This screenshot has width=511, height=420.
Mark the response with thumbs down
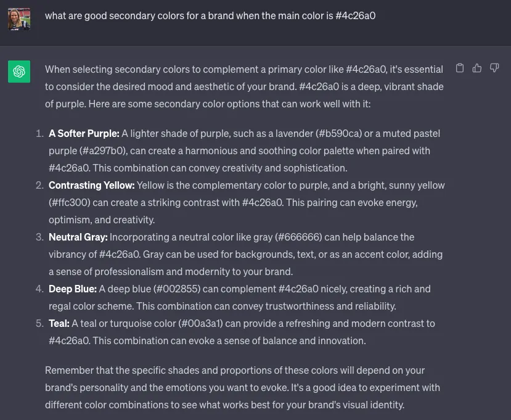pos(494,68)
